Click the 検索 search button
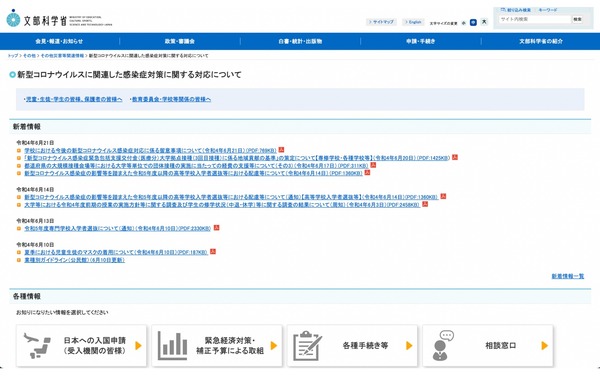 coord(577,19)
